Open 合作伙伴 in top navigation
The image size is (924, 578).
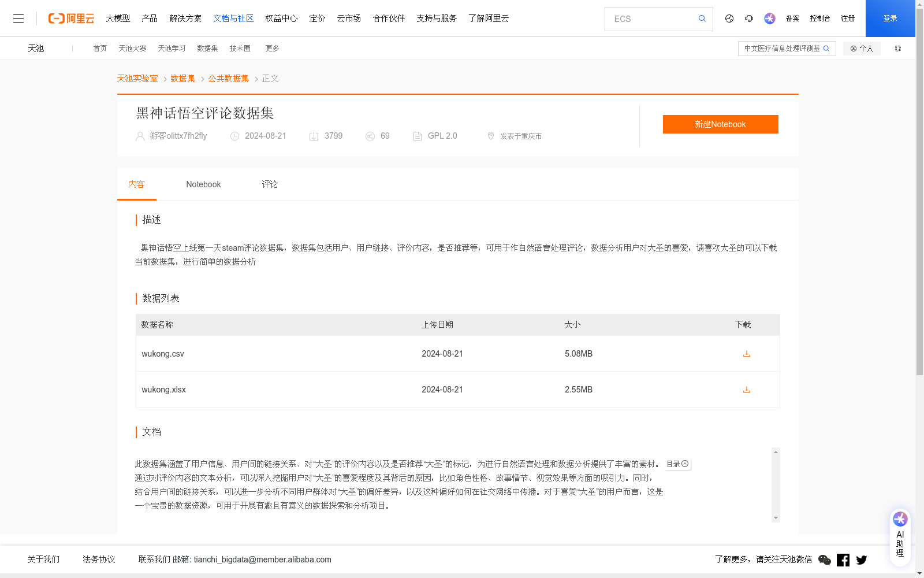point(389,18)
